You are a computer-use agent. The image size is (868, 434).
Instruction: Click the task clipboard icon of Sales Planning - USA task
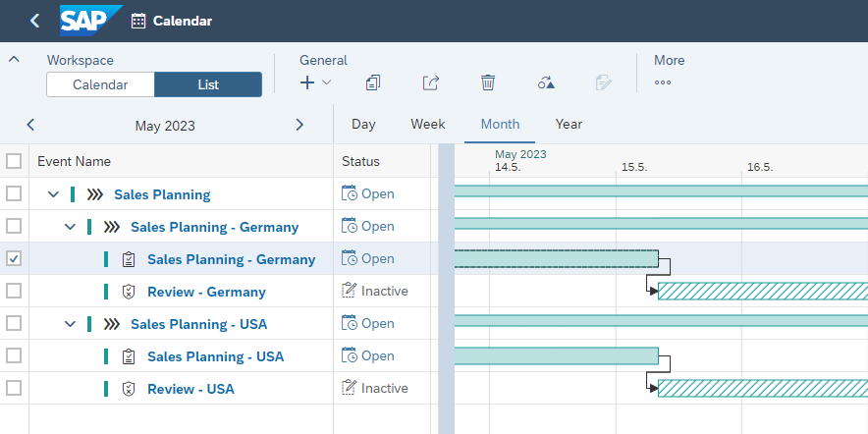[x=129, y=356]
